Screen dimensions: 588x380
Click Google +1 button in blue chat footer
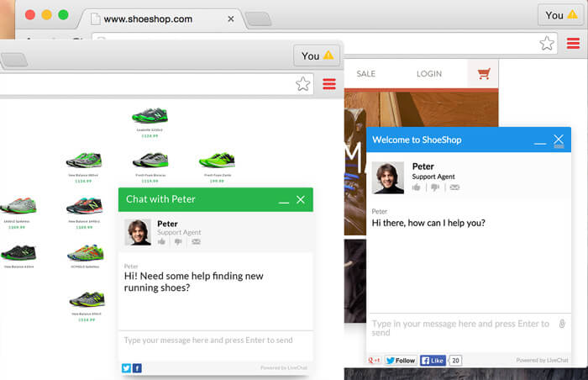(375, 361)
